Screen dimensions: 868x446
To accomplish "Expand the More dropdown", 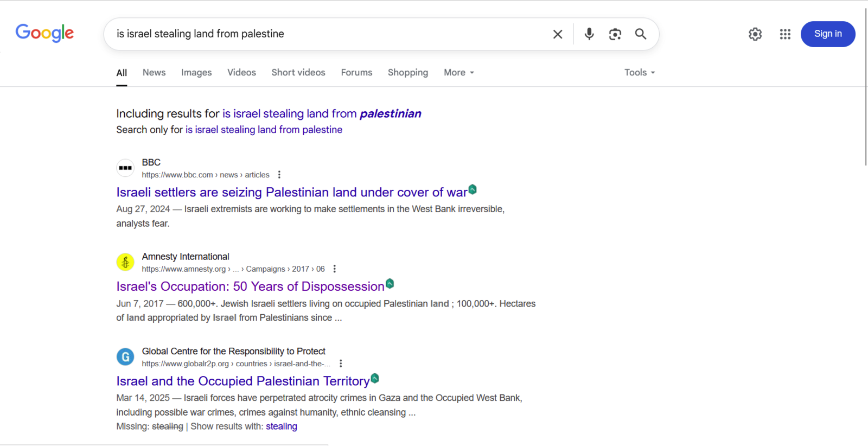I will [x=459, y=73].
